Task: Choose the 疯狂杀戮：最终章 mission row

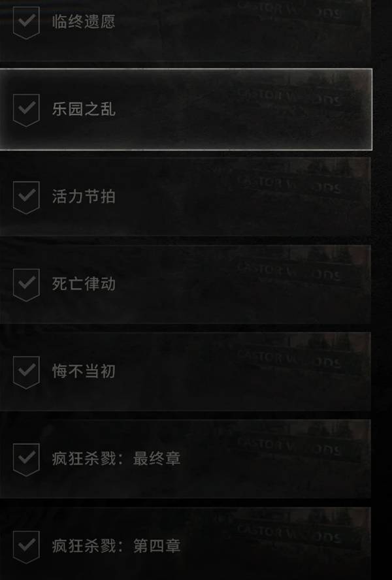Action: pyautogui.click(x=186, y=459)
